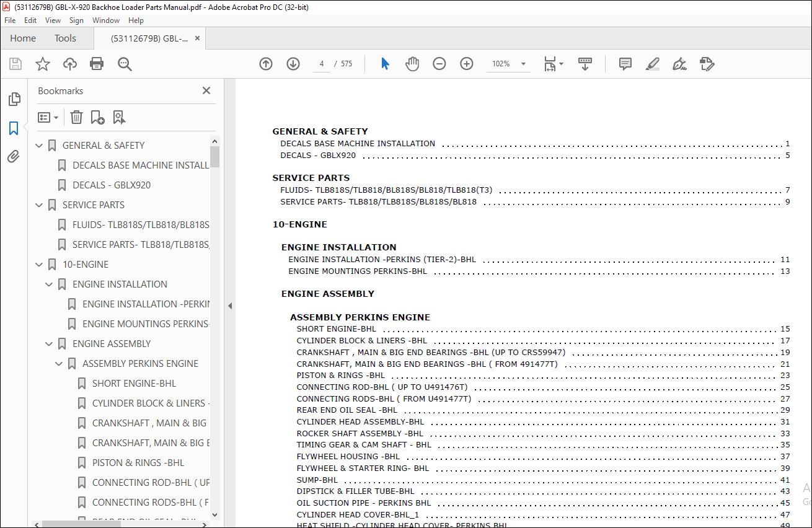812x528 pixels.
Task: Open DECALS - GBLX920 bookmark
Action: click(112, 185)
